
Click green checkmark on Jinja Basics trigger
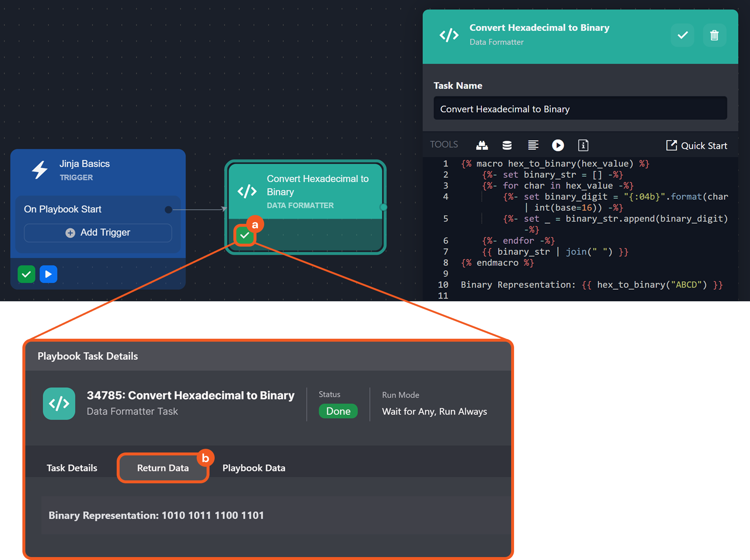(26, 274)
